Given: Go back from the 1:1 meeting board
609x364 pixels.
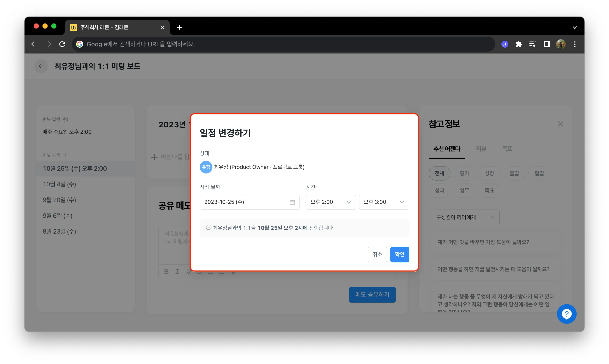Looking at the screenshot, I should pyautogui.click(x=41, y=66).
